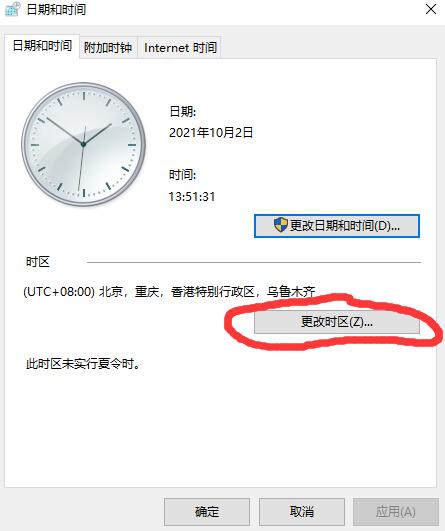Select the 日期和时间 tab
Screen dimensions: 445x531
(x=42, y=46)
